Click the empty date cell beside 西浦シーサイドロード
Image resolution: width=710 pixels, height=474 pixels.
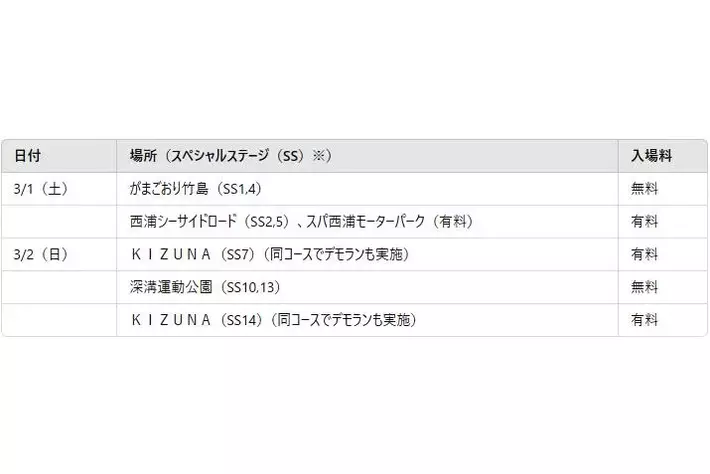[60, 221]
